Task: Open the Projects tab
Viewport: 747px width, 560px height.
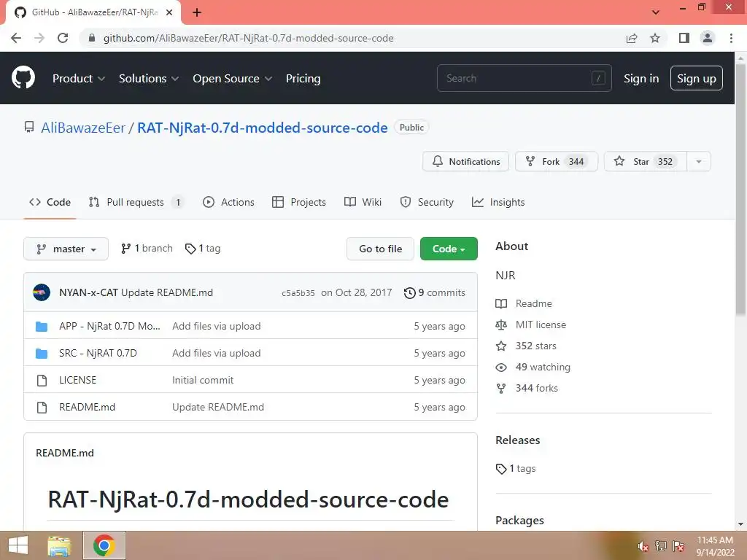Action: (x=299, y=202)
